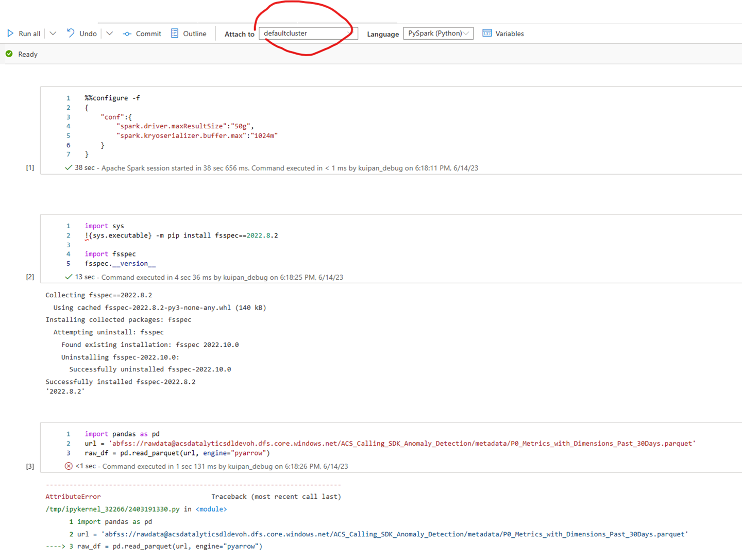Screen dimensions: 742x560
Task: Click the import sys code line
Action: coord(105,226)
